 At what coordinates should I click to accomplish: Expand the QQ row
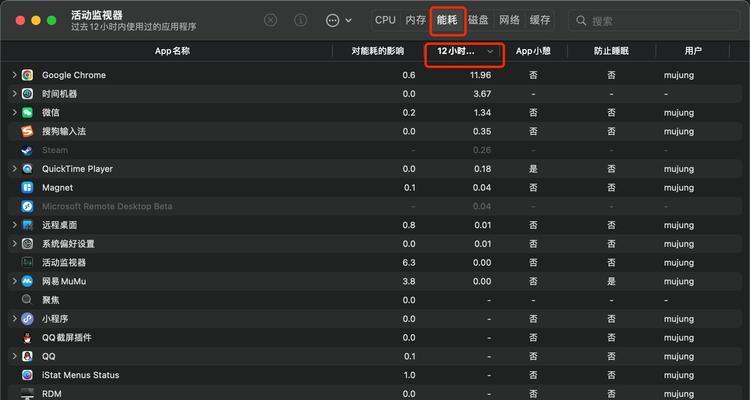(14, 356)
